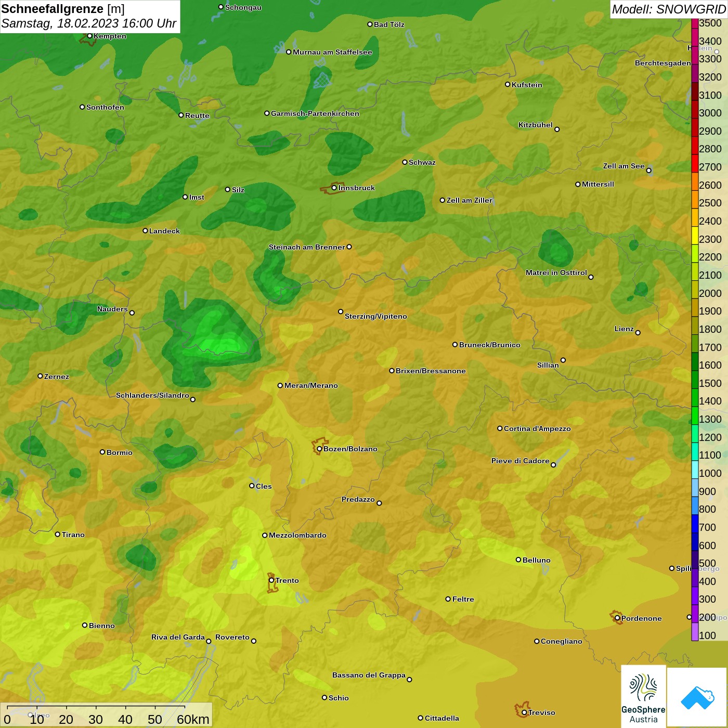Click the distance scale bar
The width and height of the screenshot is (728, 728).
tap(106, 715)
